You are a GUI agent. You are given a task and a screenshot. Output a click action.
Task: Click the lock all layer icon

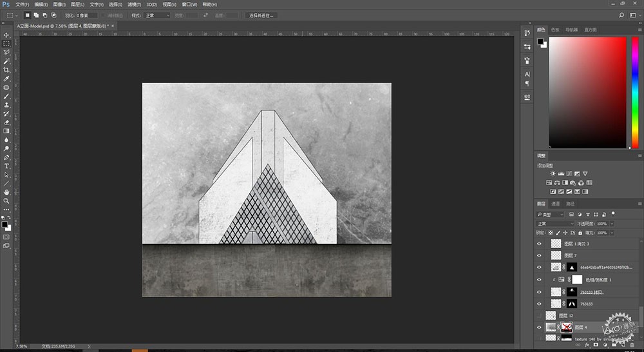(x=580, y=233)
